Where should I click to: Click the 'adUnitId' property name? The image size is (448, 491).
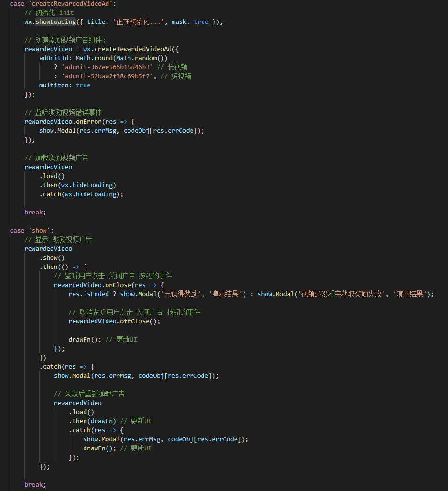pyautogui.click(x=53, y=58)
